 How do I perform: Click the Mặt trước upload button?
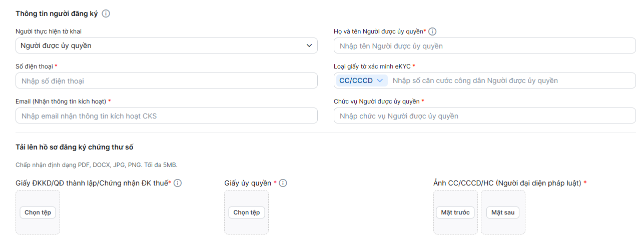click(x=455, y=212)
